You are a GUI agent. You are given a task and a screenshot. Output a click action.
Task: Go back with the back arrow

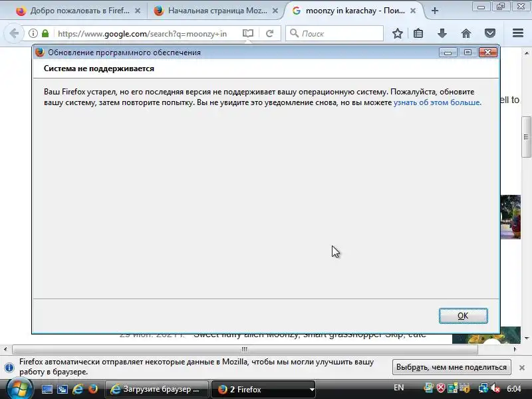tap(14, 34)
